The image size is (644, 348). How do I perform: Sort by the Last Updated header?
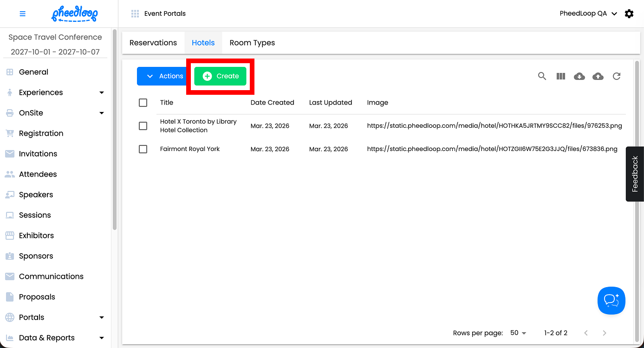(331, 103)
